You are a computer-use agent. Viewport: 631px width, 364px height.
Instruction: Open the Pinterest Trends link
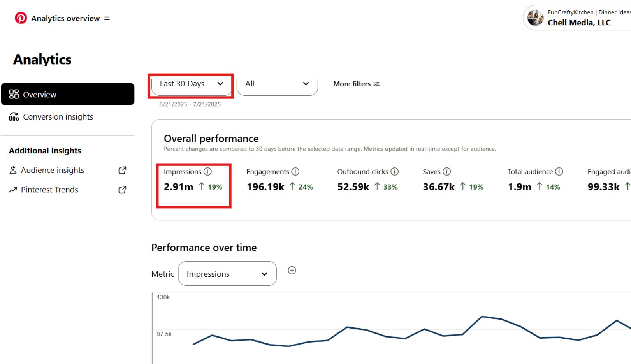(49, 190)
